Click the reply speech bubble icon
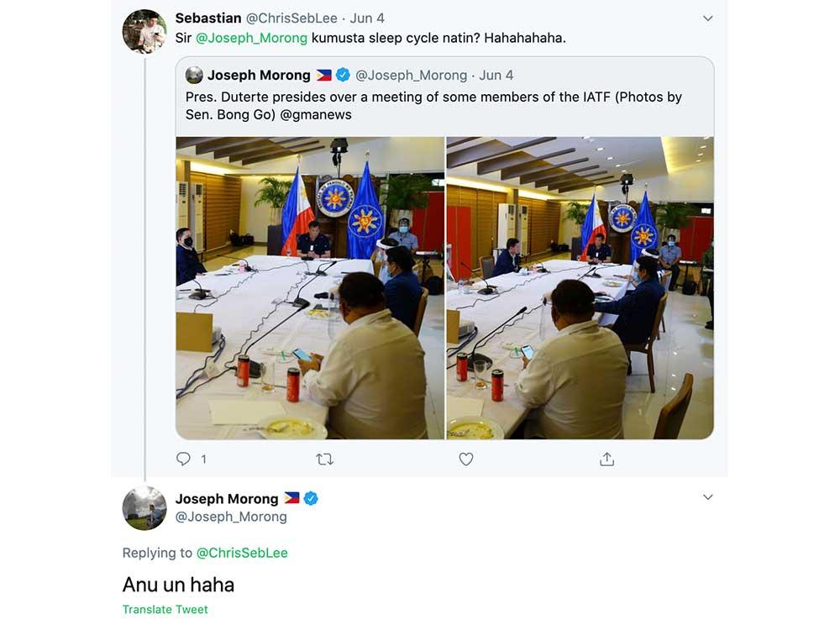This screenshot has width=840, height=630. point(184,459)
